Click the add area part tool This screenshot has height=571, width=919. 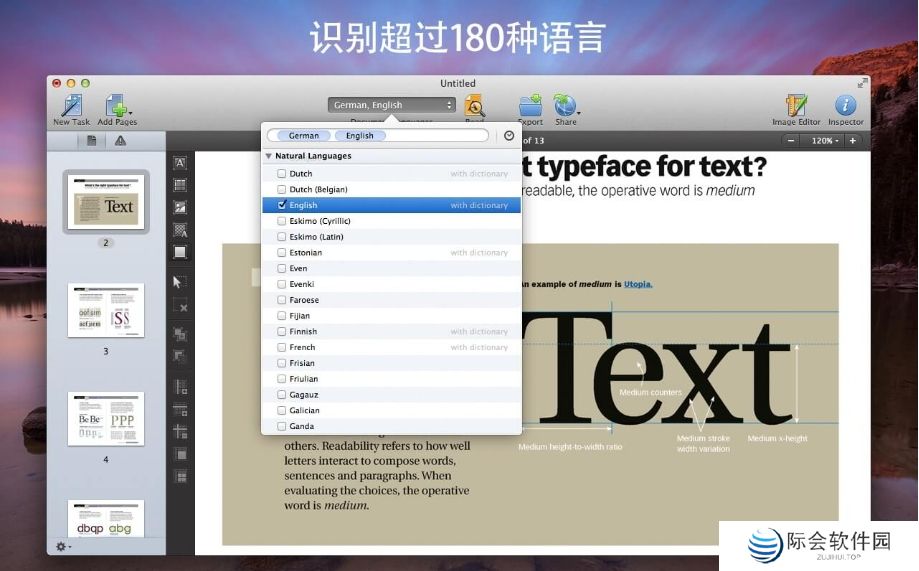180,334
